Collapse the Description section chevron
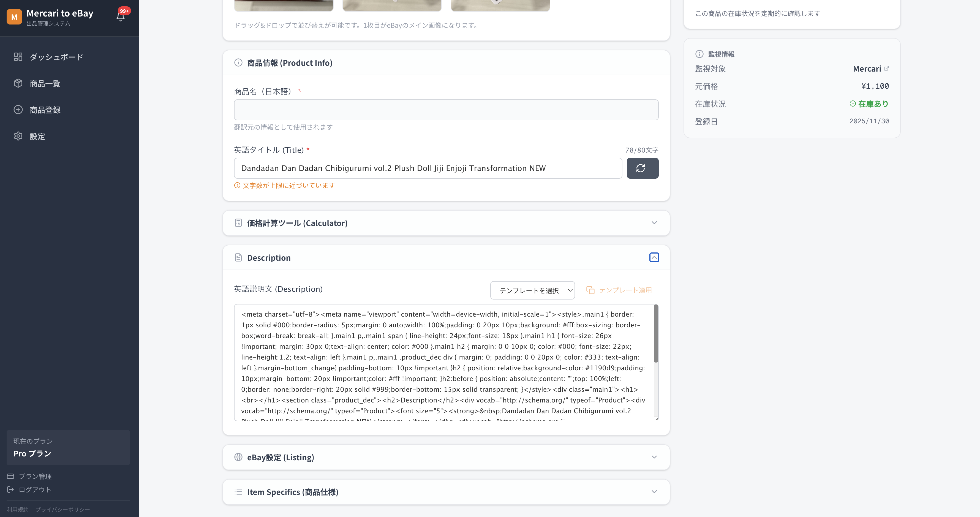Image resolution: width=980 pixels, height=517 pixels. tap(654, 258)
